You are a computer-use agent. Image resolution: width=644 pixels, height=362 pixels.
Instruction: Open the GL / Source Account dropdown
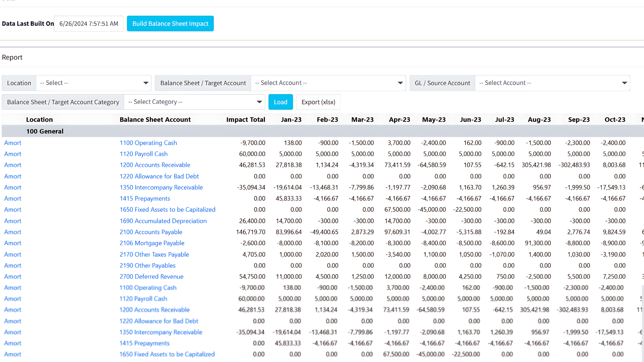(x=553, y=83)
